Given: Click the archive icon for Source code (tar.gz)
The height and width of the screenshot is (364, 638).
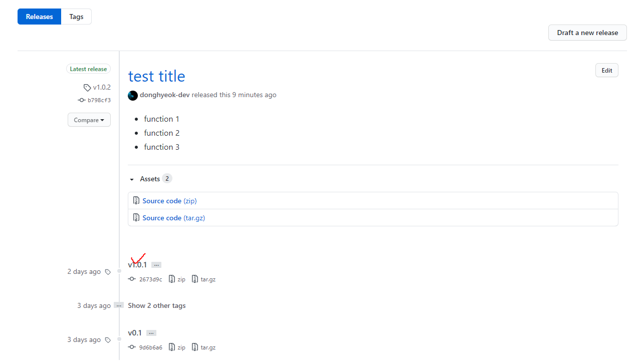Looking at the screenshot, I should tap(136, 218).
